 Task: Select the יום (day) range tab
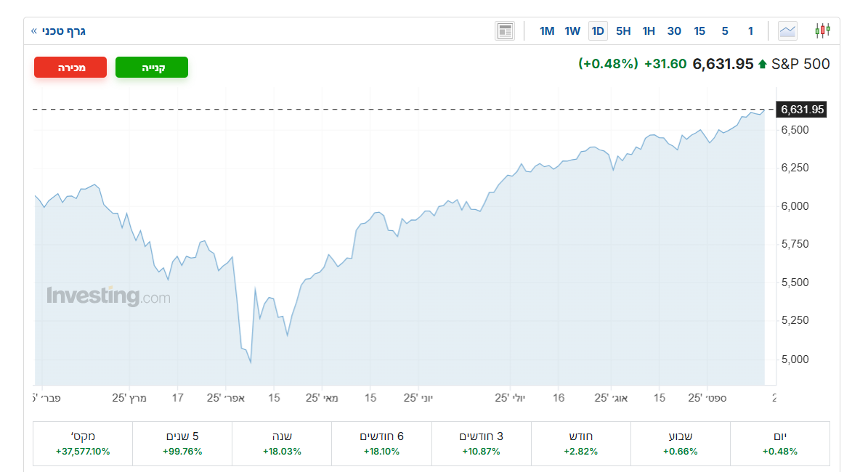point(780,444)
